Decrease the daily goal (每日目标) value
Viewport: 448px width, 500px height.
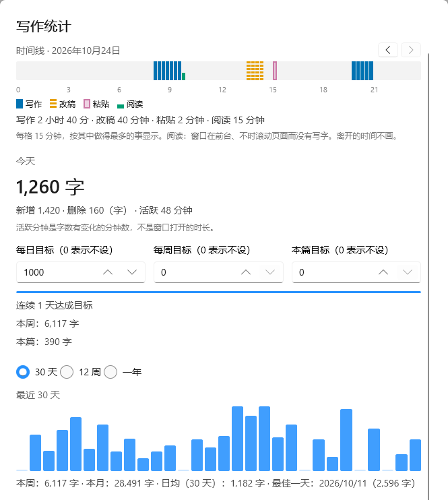(x=132, y=272)
